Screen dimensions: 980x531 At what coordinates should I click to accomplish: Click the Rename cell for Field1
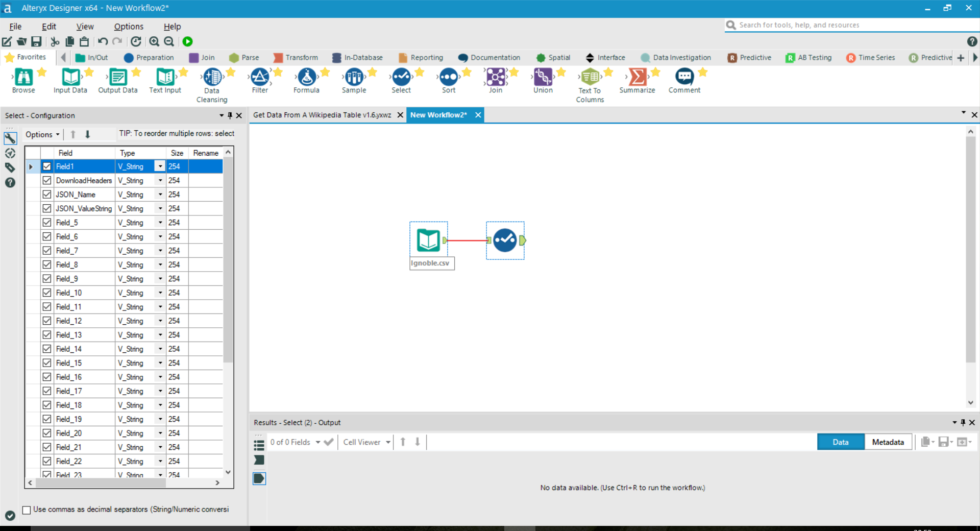tap(206, 166)
